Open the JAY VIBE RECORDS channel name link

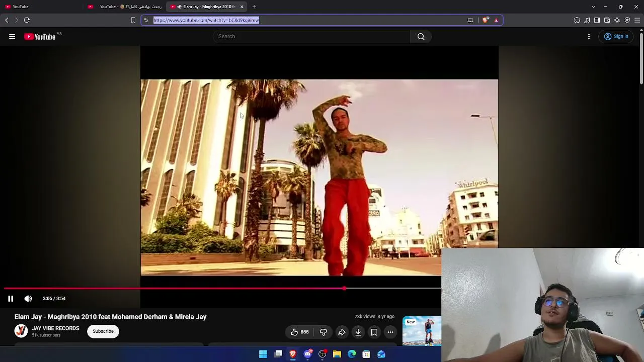tap(55, 328)
